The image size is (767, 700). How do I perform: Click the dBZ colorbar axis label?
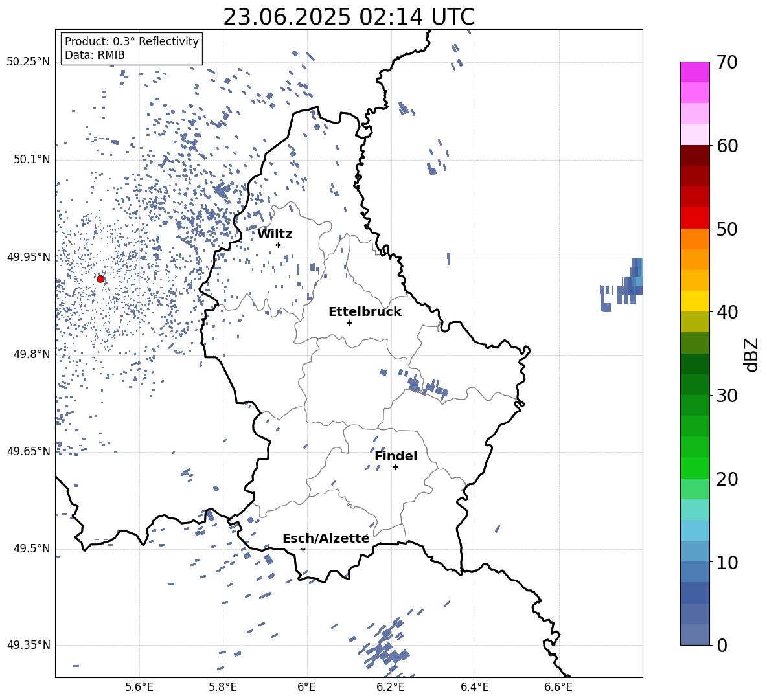pyautogui.click(x=751, y=354)
